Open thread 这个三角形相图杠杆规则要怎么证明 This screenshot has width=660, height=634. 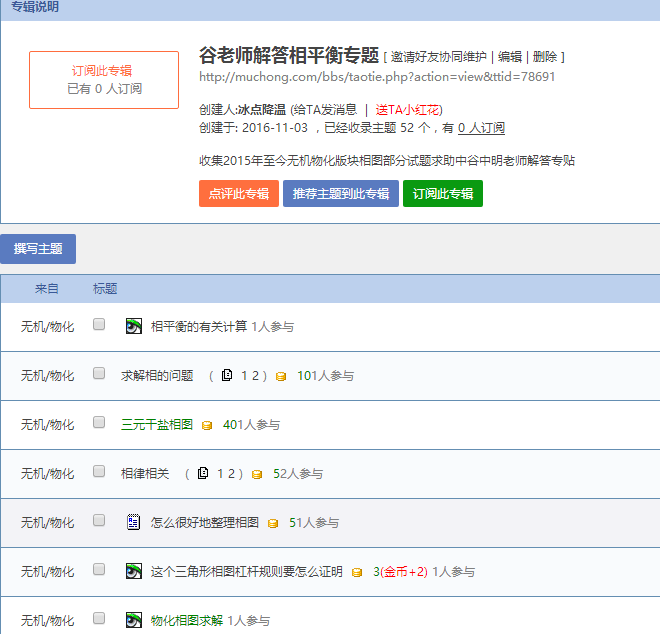(x=247, y=571)
